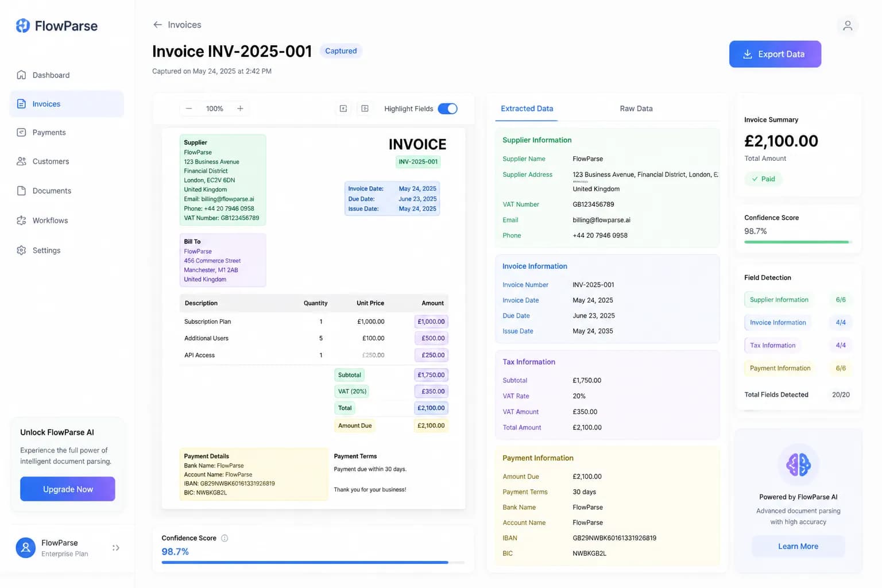Viewport: 882px width, 588px height.
Task: Click the Payment Terms 30 days value
Action: 584,492
